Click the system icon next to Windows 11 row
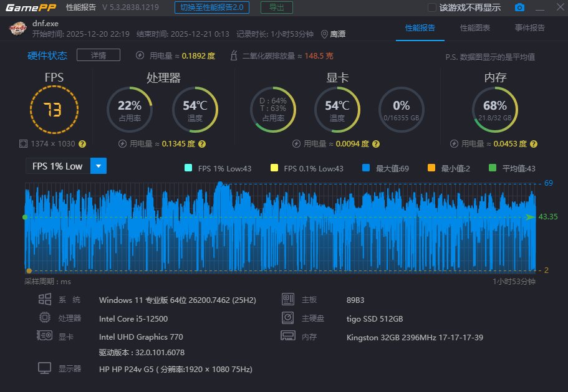Screen dimensions: 568x392 click(x=44, y=299)
